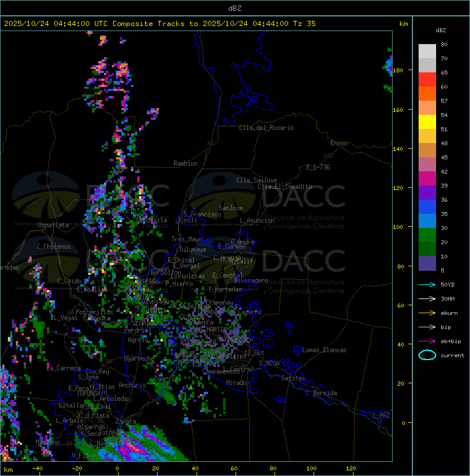Click the 'La_Carrera' map label

pos(64,368)
